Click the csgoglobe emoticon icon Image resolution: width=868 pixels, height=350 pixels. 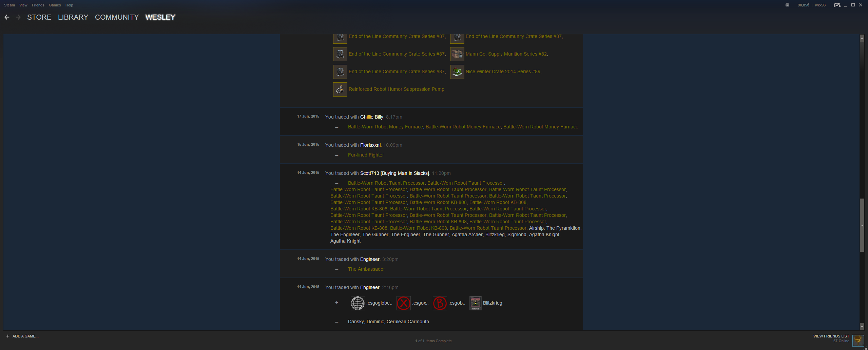[358, 303]
